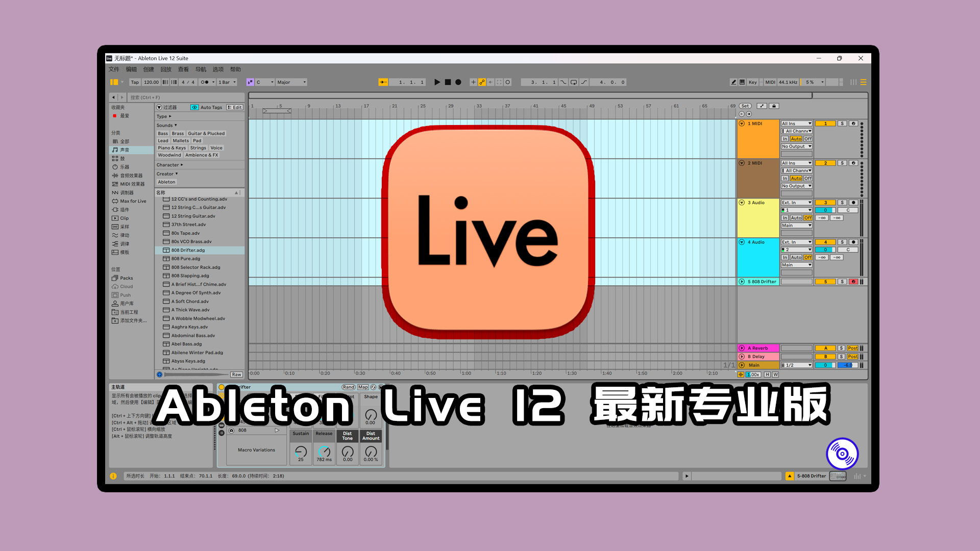Adjust the Sustain knob value

300,452
